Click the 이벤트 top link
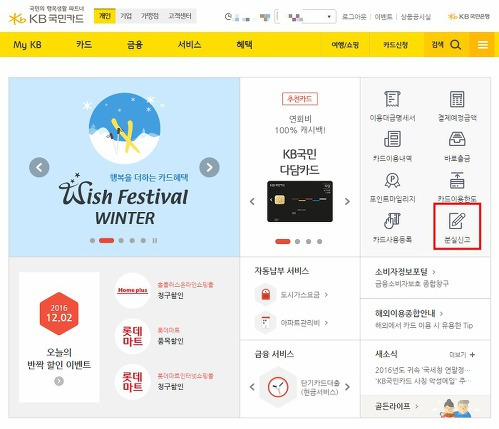499x429 pixels. (x=383, y=17)
